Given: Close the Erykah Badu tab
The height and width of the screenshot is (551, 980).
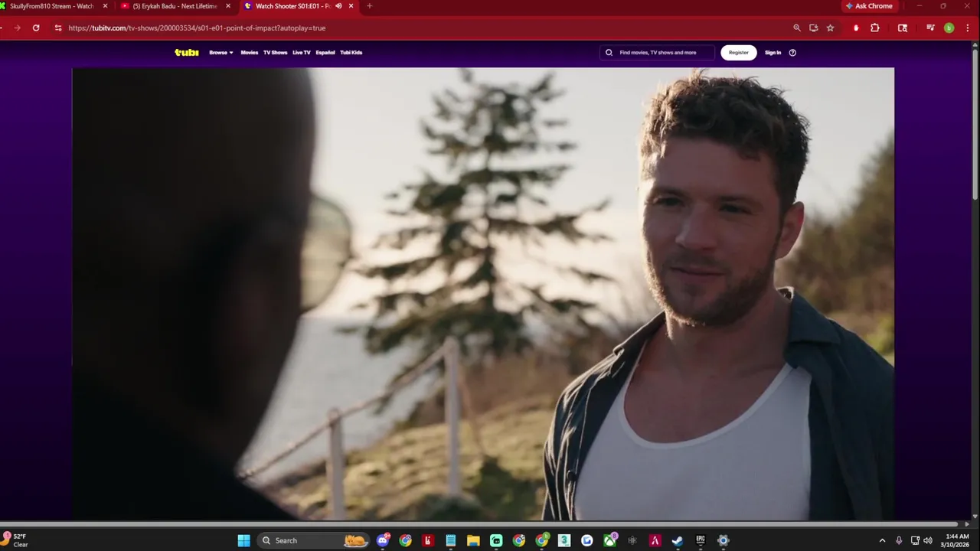Looking at the screenshot, I should 227,6.
